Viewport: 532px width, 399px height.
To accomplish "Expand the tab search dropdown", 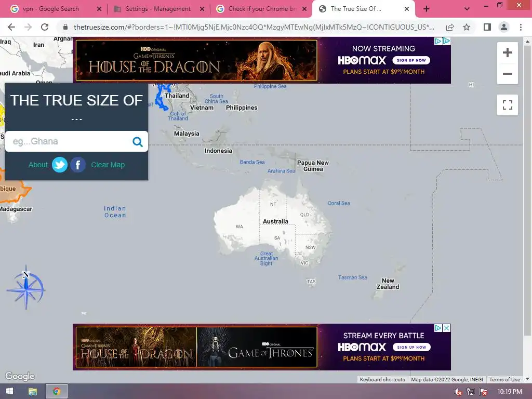I will 467,9.
